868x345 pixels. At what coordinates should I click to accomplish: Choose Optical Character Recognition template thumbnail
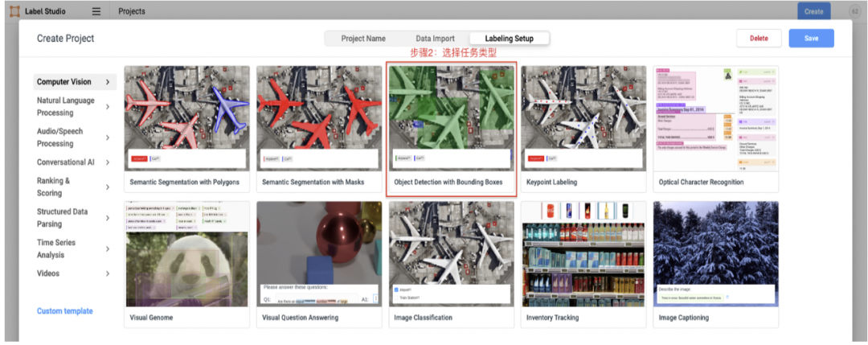coord(716,118)
